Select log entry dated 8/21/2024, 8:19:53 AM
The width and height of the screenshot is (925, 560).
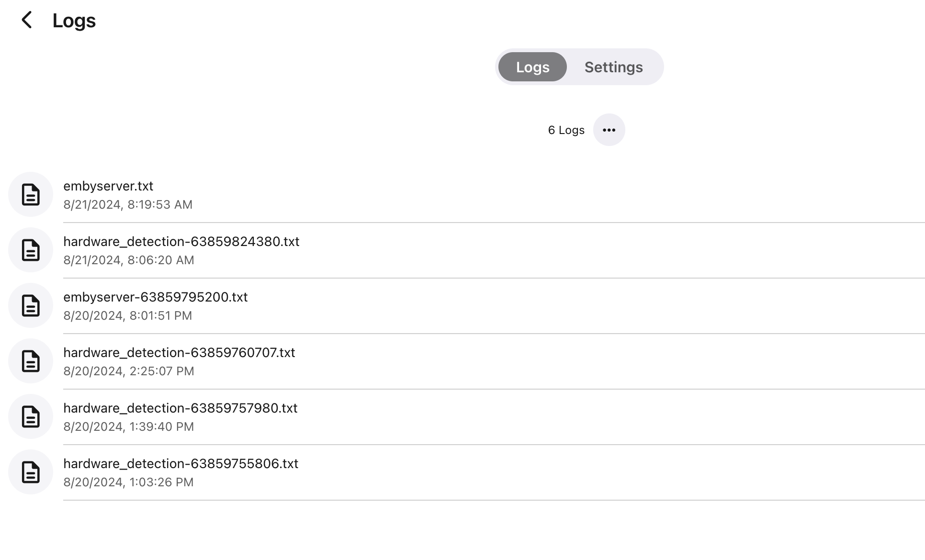128,205
